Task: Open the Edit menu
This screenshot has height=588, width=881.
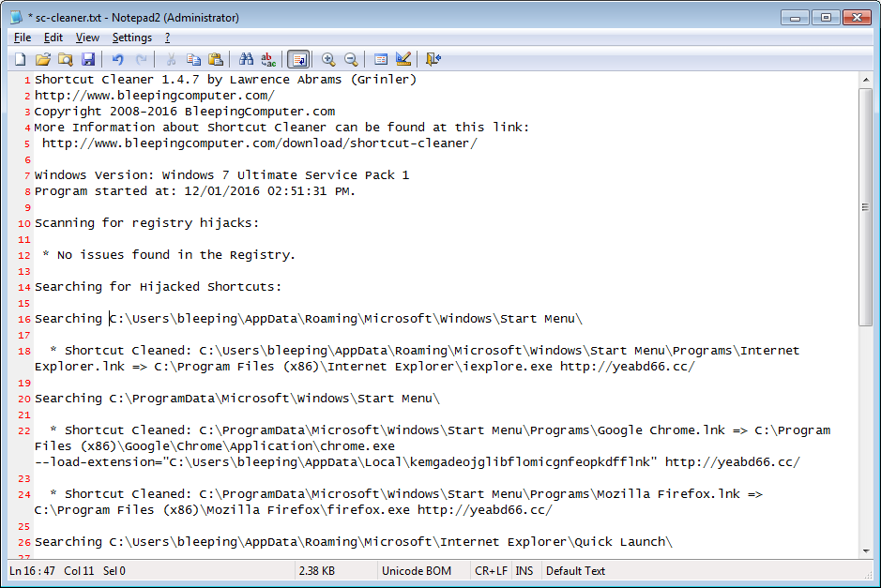Action: pos(53,38)
